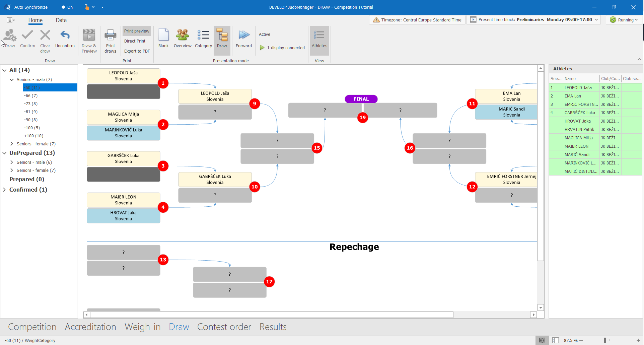Image resolution: width=644 pixels, height=345 pixels.
Task: Click the FINAL bracket label
Action: point(361,99)
